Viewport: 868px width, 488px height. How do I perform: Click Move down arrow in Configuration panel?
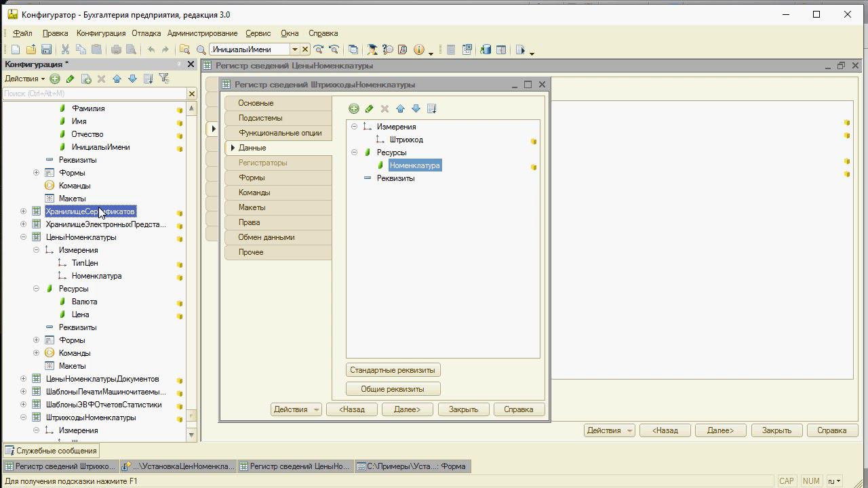click(132, 79)
